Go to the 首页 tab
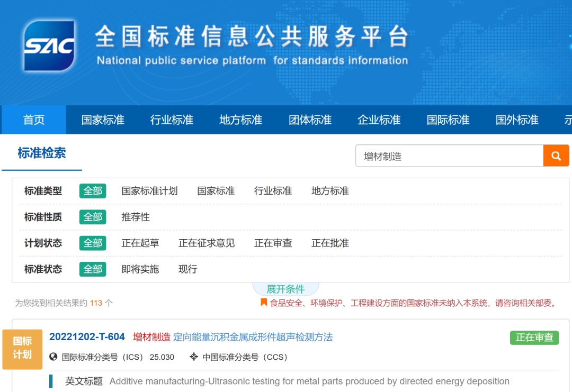The image size is (572, 392). 34,120
